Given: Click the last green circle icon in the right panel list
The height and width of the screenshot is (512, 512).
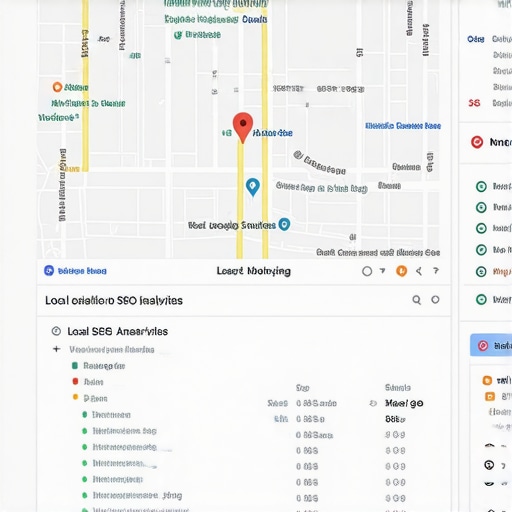Looking at the screenshot, I should pyautogui.click(x=481, y=299).
